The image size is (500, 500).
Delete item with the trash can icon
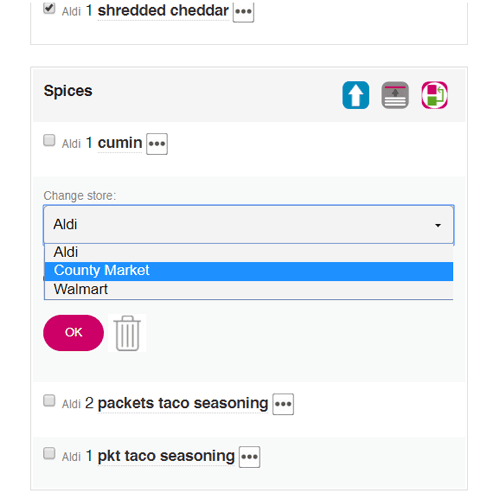127,333
